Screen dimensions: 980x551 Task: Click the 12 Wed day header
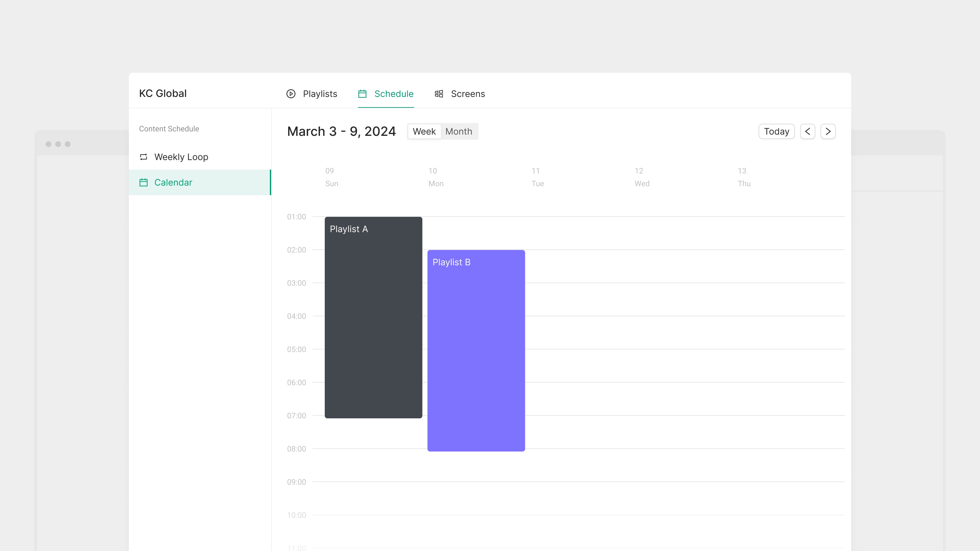click(x=642, y=177)
